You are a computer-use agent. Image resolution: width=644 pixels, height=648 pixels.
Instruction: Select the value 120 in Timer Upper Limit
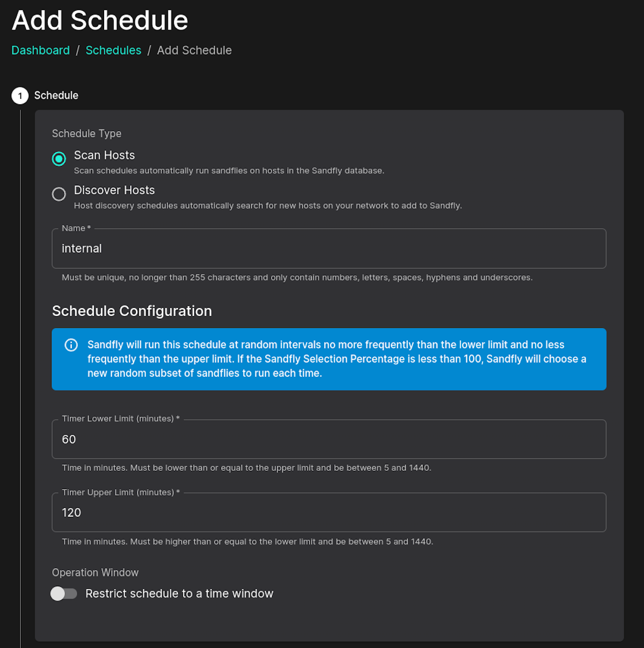pos(71,512)
